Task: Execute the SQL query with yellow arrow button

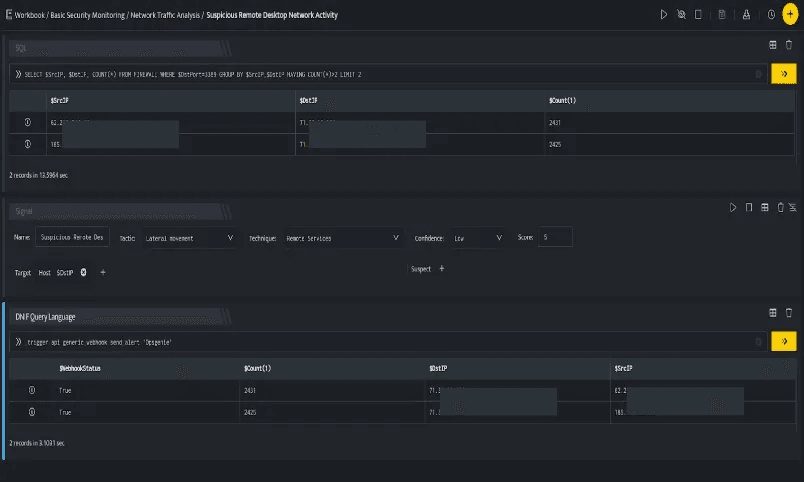Action: tap(783, 74)
